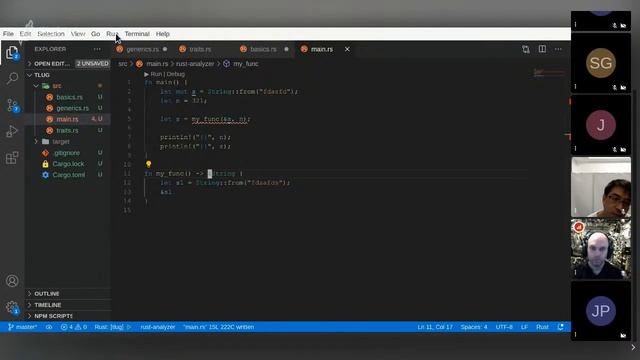Open generics.rs in the file tree
The height and width of the screenshot is (360, 640).
pos(68,108)
